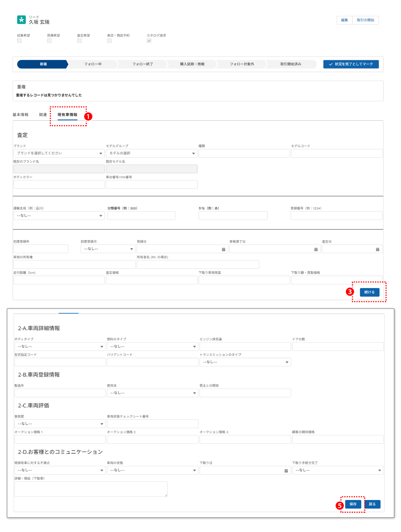This screenshot has height=532, width=401.
Task: Expand the モデルグループ dropdown
Action: tap(151, 153)
